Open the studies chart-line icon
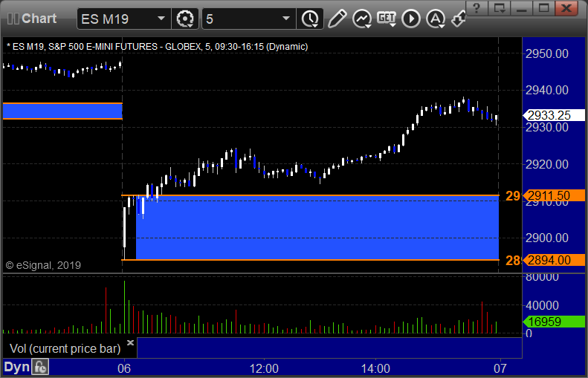This screenshot has width=588, height=378. (362, 19)
